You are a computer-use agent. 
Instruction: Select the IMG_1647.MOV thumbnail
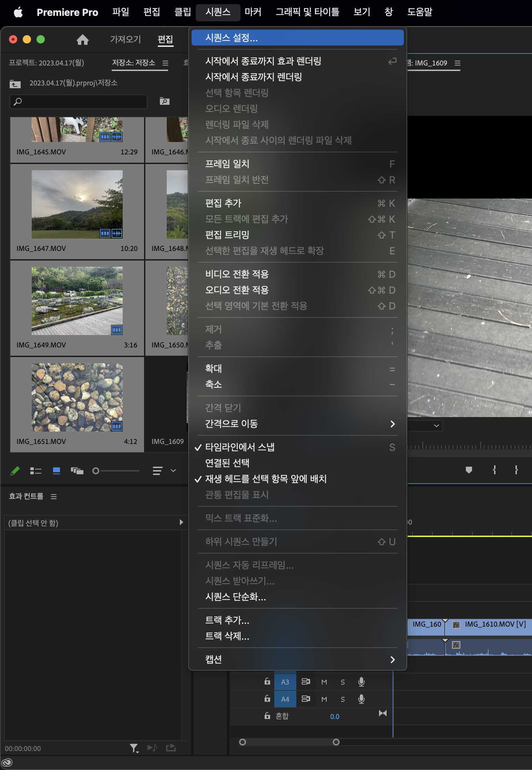[x=77, y=204]
